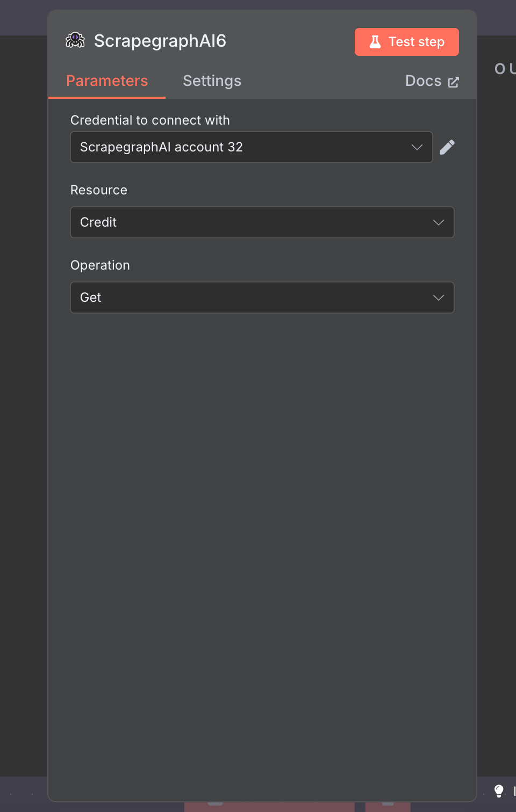516x812 pixels.
Task: Click the 'Credential to connect with' label
Action: 150,120
